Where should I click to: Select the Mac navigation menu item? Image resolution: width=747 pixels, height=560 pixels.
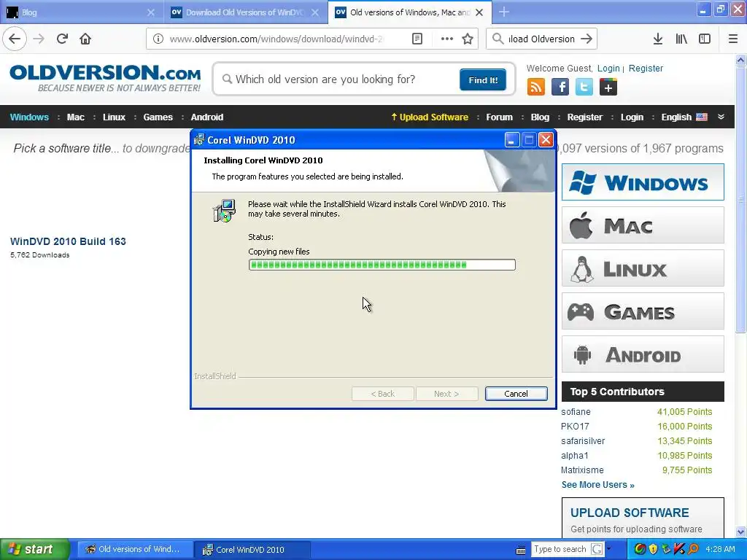[75, 117]
